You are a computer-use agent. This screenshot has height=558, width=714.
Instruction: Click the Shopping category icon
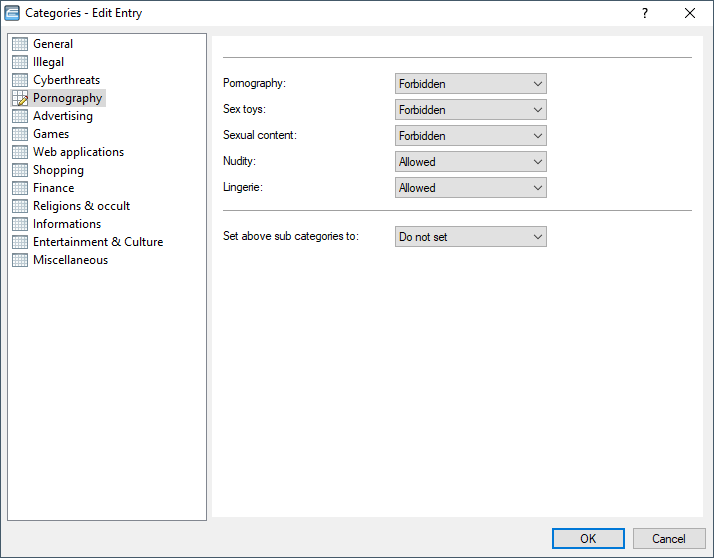pos(20,170)
